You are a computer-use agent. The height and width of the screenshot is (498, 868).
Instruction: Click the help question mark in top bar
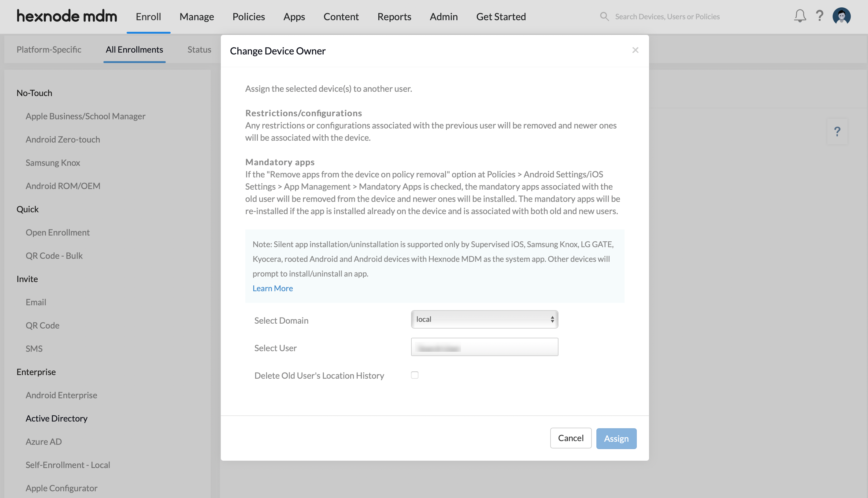[819, 16]
